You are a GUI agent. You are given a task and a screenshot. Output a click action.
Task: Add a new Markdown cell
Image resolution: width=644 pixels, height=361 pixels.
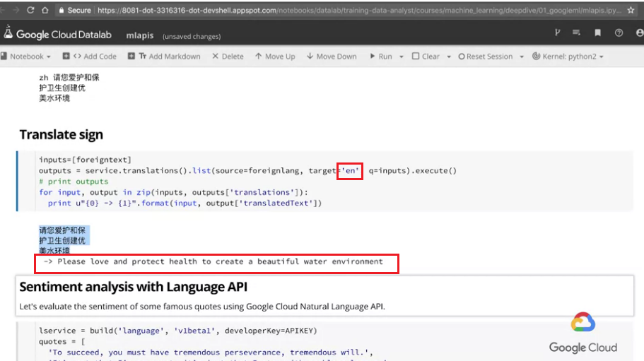point(164,57)
